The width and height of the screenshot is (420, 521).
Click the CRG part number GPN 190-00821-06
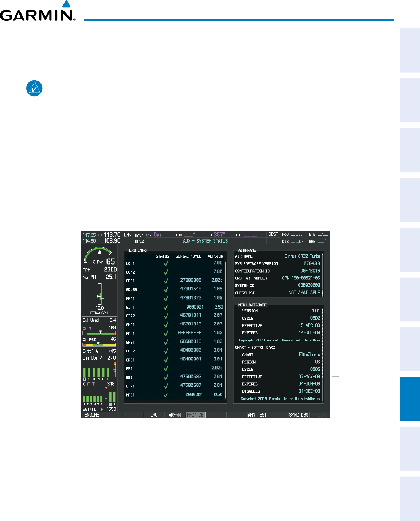tap(301, 278)
